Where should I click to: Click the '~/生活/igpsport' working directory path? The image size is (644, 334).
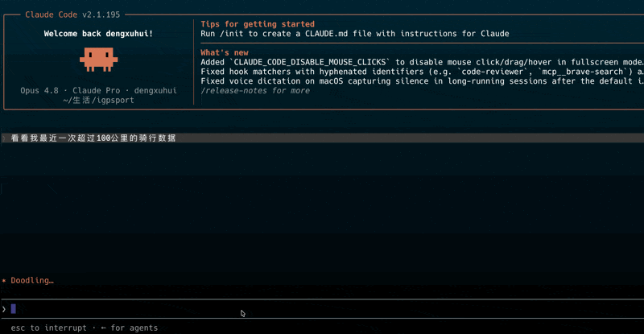point(98,100)
